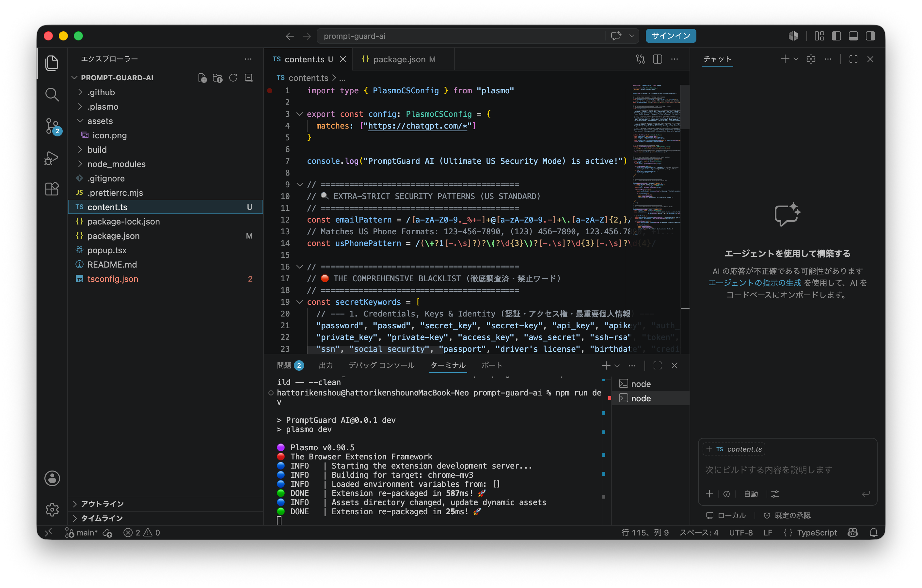This screenshot has width=922, height=588.
Task: Open the Manage gear in activity bar
Action: click(x=52, y=509)
